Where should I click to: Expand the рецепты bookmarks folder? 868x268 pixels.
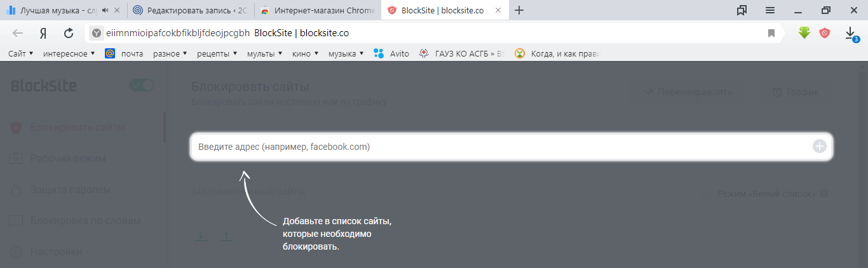click(217, 54)
